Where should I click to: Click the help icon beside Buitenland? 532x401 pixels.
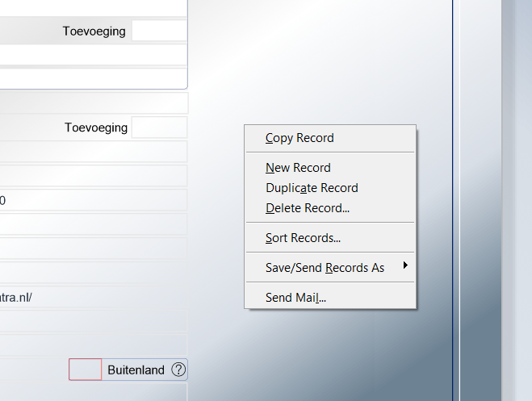pos(178,370)
